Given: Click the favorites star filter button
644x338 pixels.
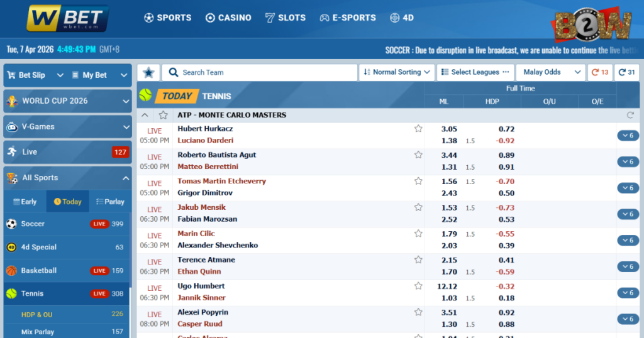Looking at the screenshot, I should tap(148, 73).
